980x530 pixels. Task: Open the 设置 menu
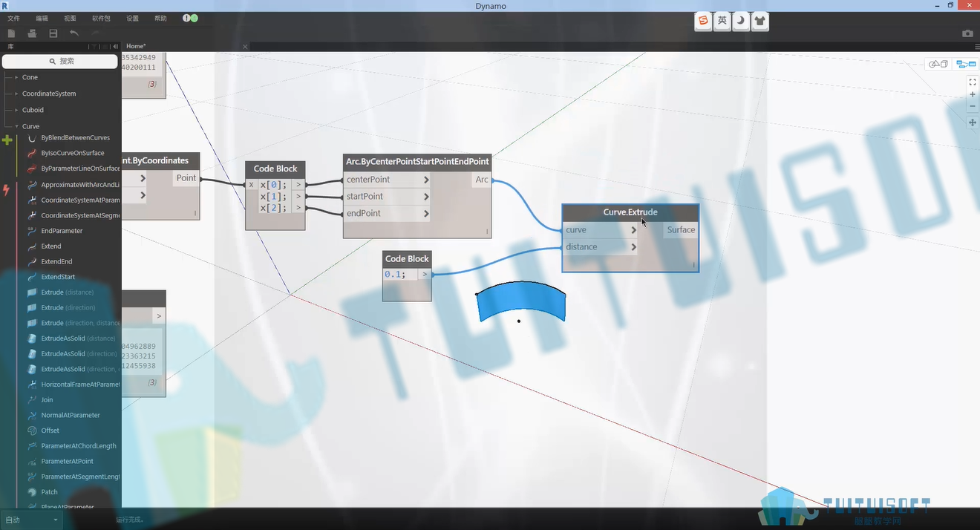[132, 18]
